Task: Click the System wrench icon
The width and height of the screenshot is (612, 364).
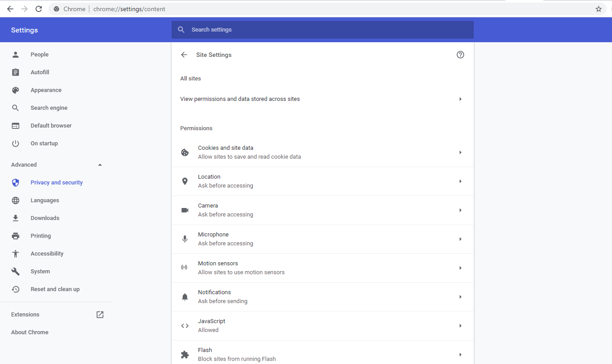Action: 16,272
